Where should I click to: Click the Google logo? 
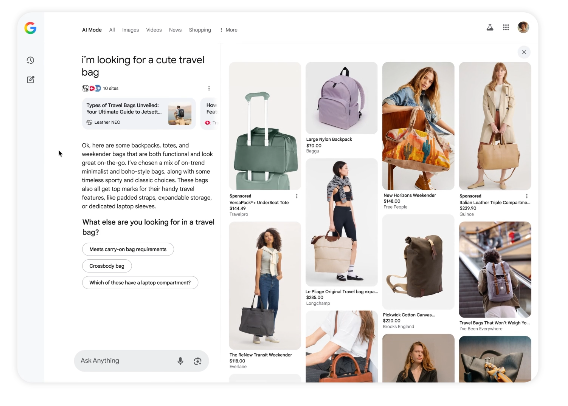(30, 28)
